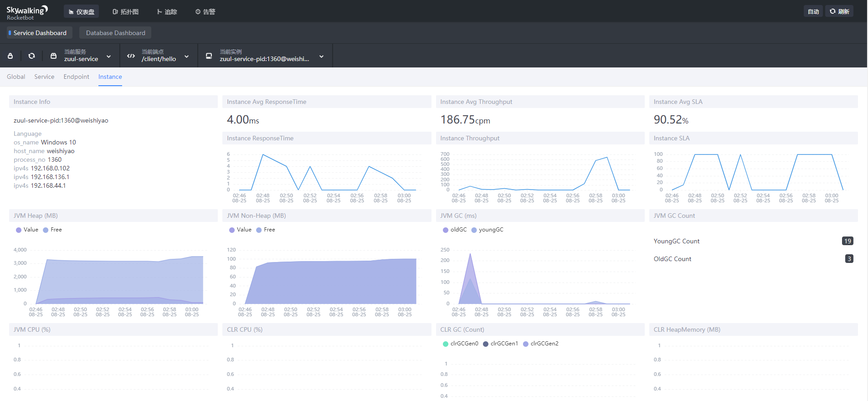
Task: Click the current service box icon
Action: [x=54, y=56]
